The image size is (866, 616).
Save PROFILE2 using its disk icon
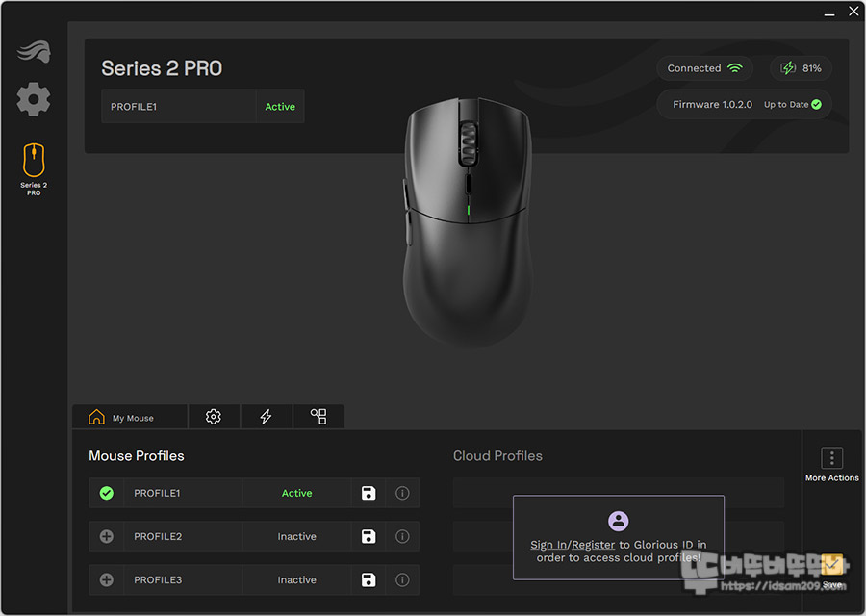click(x=369, y=536)
